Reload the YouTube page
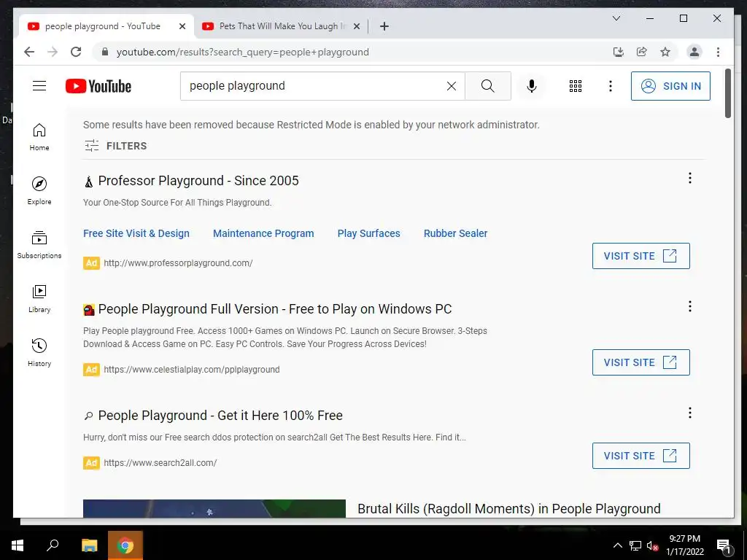The height and width of the screenshot is (560, 747). coord(76,52)
